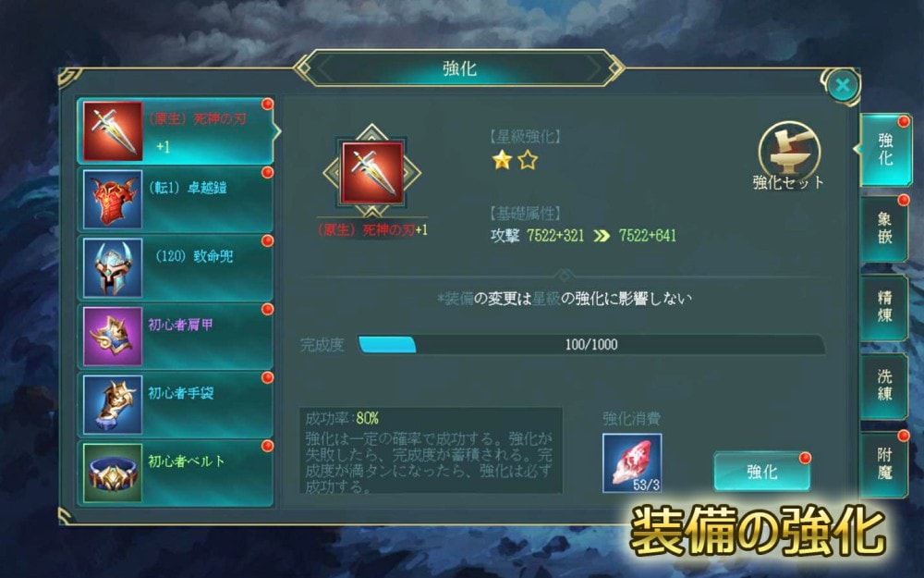Image resolution: width=924 pixels, height=578 pixels.
Task: Click the 成功率 description text box
Action: 431,450
